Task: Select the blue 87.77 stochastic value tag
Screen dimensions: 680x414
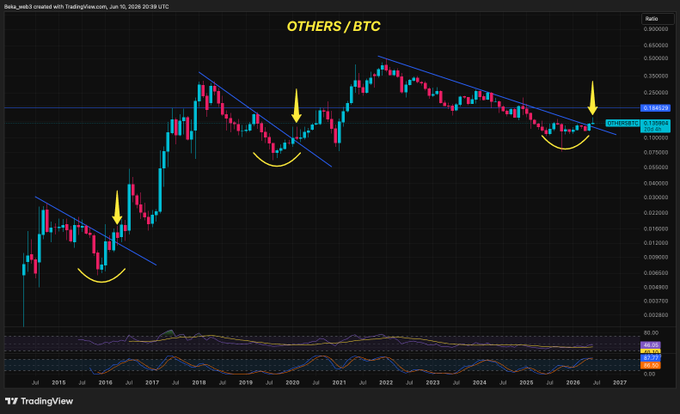Action: pyautogui.click(x=651, y=358)
